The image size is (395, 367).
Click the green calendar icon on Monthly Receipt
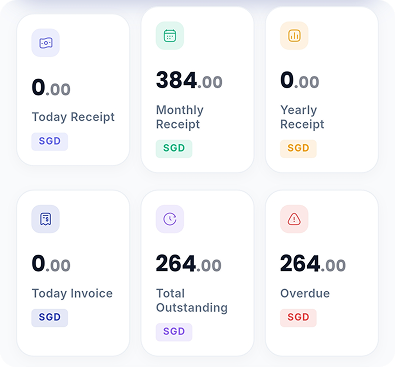[170, 36]
